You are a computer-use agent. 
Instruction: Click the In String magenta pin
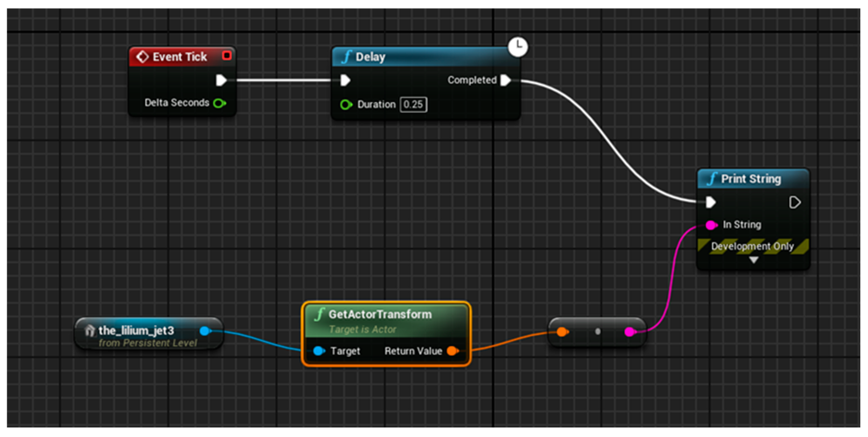pyautogui.click(x=711, y=225)
